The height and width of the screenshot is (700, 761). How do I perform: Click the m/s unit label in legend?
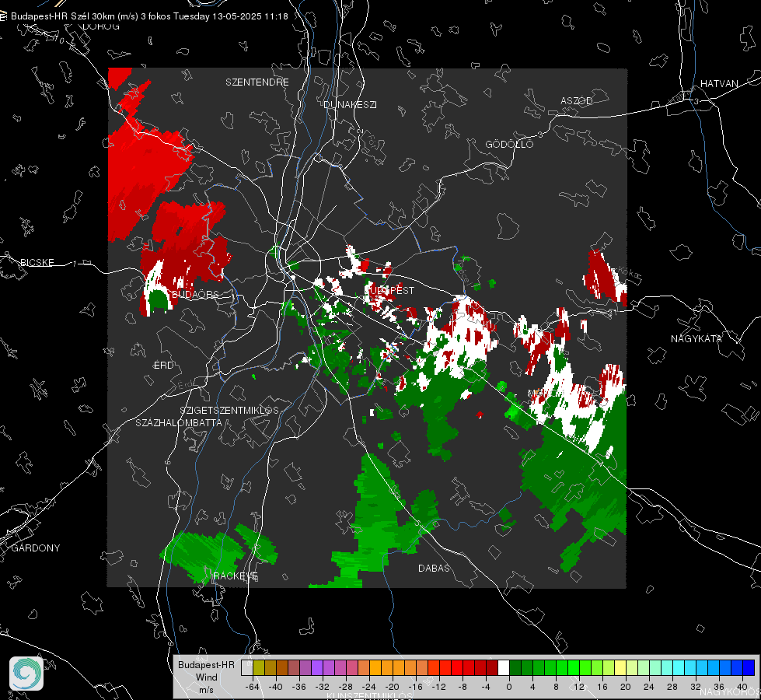pyautogui.click(x=206, y=689)
